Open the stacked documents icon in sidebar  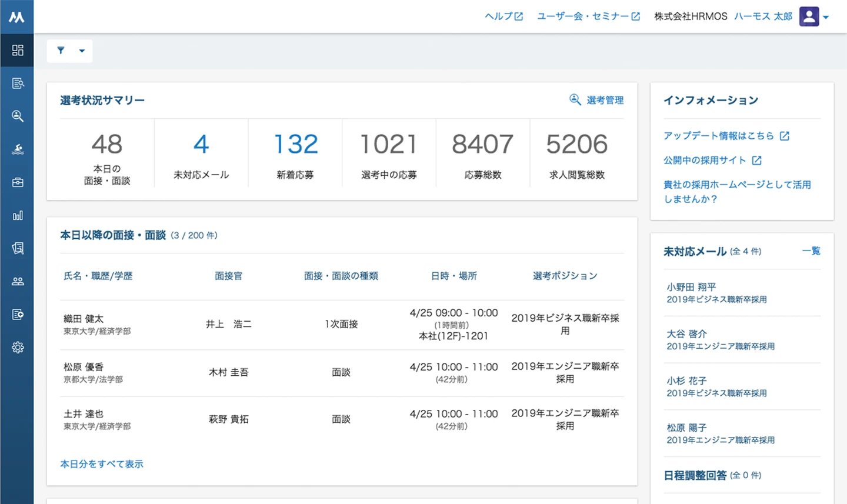point(18,248)
